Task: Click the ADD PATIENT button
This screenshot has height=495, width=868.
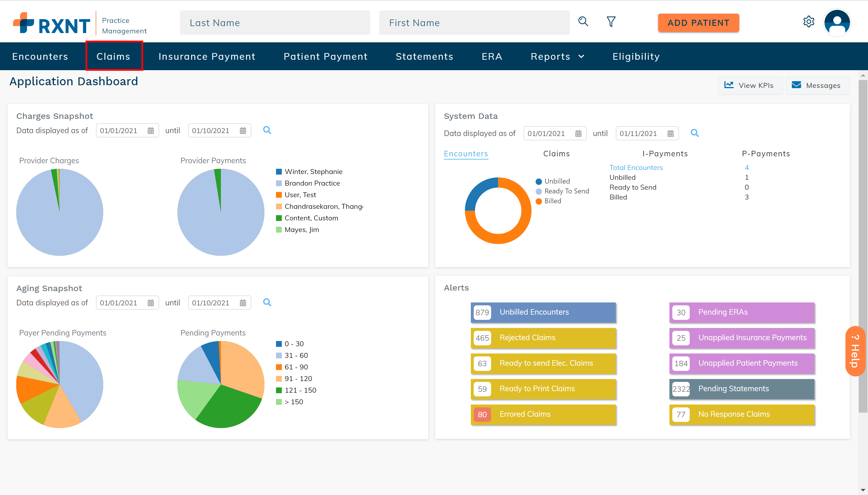Action: pyautogui.click(x=698, y=23)
